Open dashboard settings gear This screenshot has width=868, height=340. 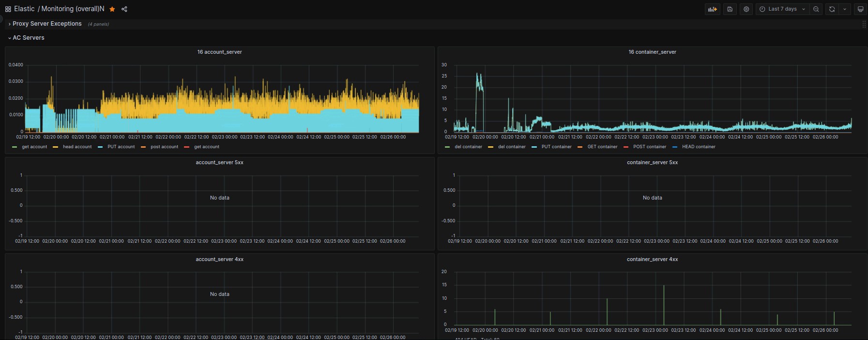point(746,9)
